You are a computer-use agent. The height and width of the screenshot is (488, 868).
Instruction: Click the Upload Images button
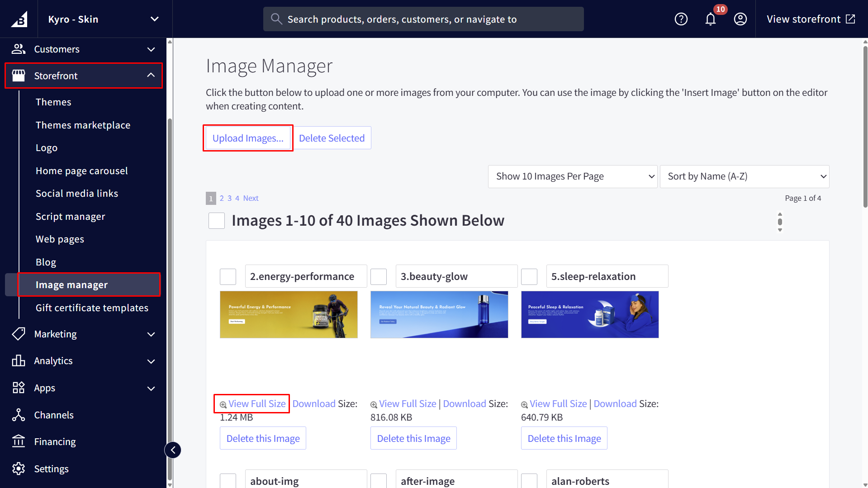coord(248,138)
